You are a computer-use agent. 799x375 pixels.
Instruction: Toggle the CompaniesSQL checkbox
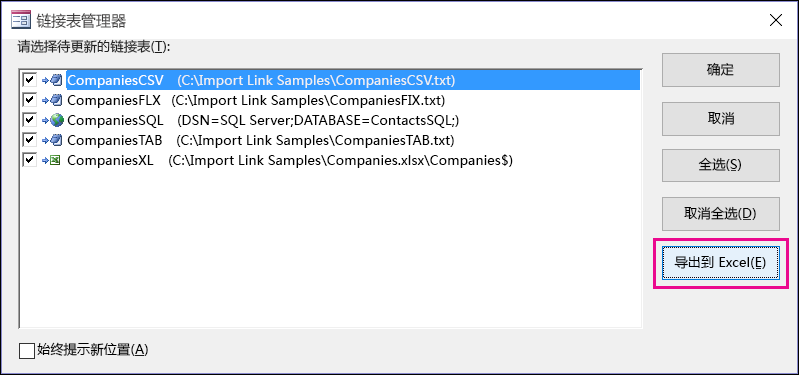pos(30,120)
